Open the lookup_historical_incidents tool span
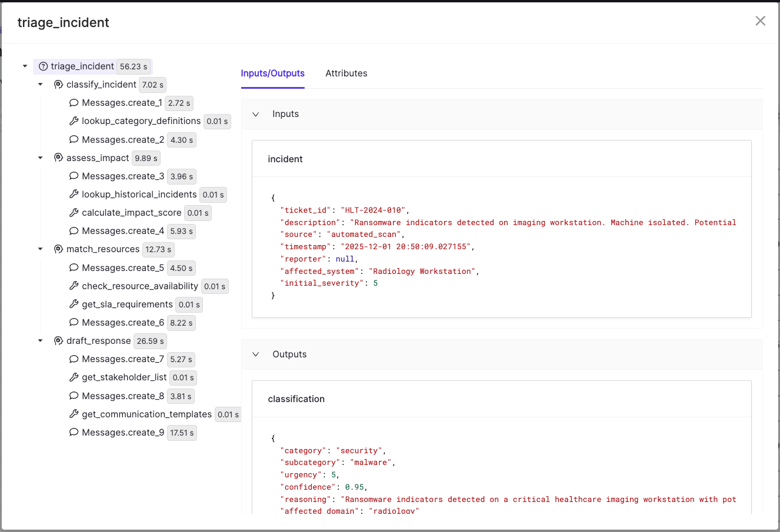Screen dimensions: 780x532 (x=139, y=195)
